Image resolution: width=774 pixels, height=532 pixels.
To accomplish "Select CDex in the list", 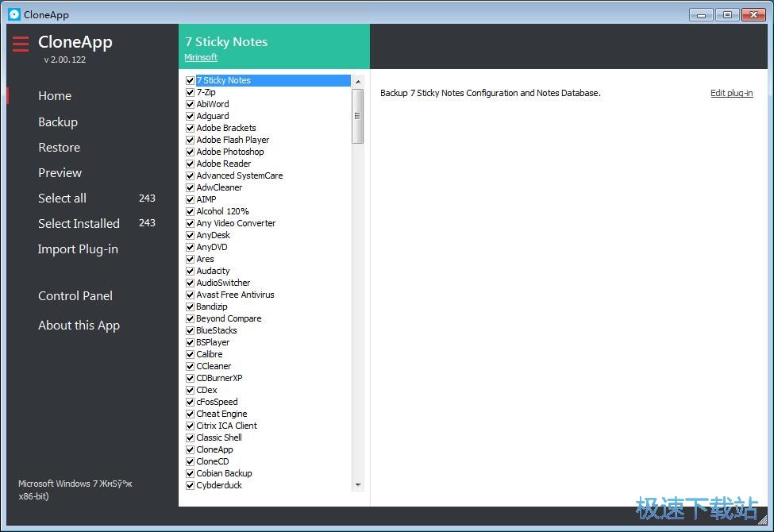I will pos(207,390).
